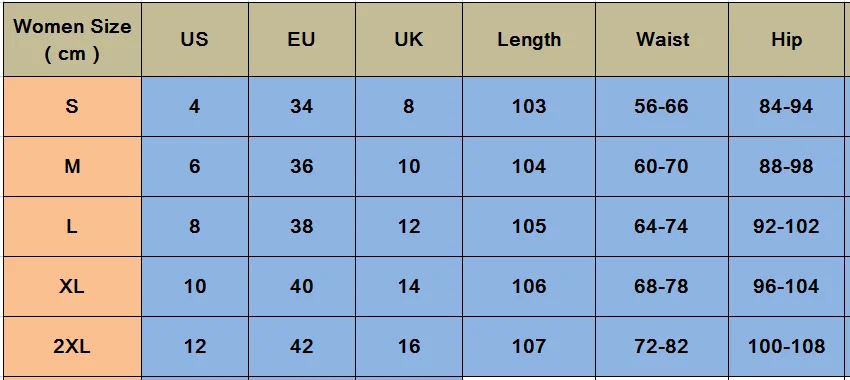The height and width of the screenshot is (380, 850).
Task: Select the 100-108 hip cell
Action: tap(787, 347)
